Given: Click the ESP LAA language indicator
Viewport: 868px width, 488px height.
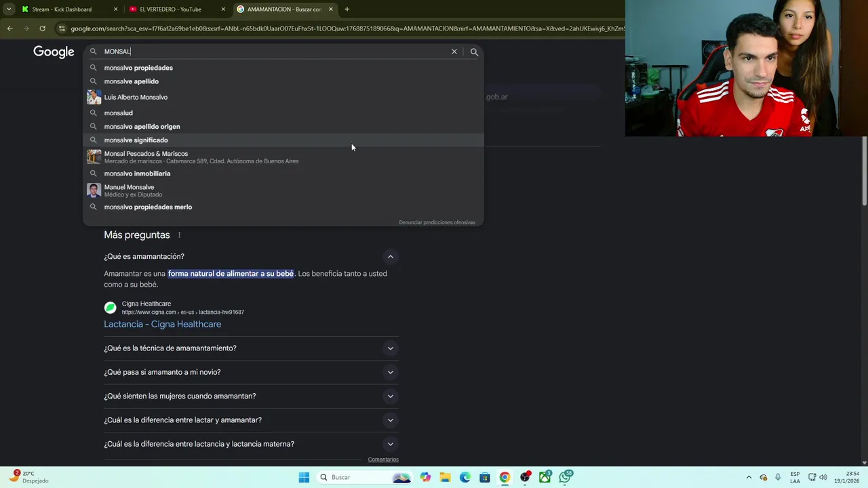Looking at the screenshot, I should 795,477.
